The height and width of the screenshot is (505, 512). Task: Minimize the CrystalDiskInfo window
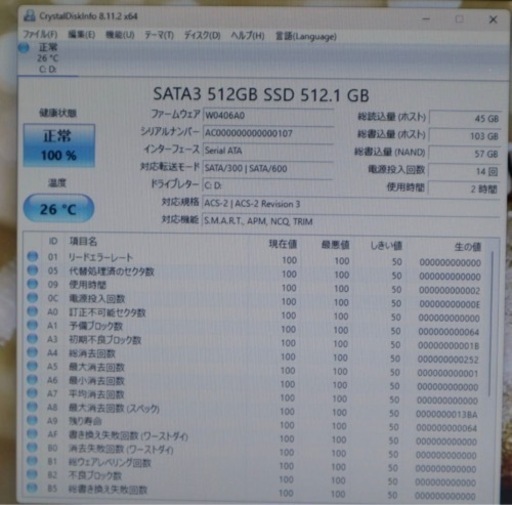[426, 19]
